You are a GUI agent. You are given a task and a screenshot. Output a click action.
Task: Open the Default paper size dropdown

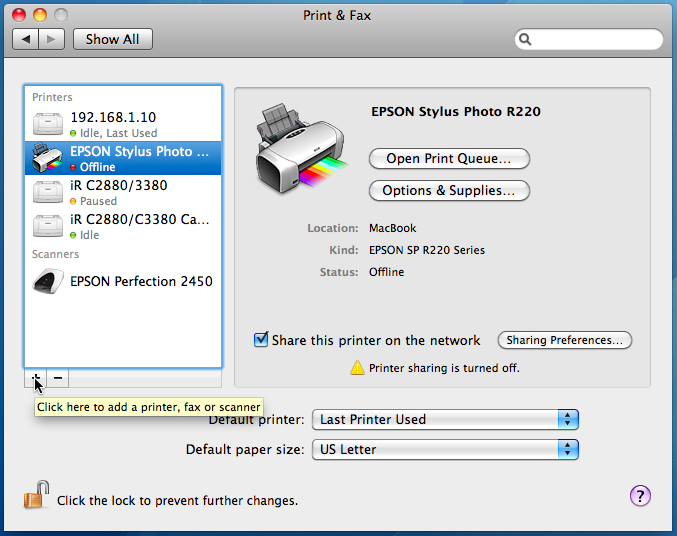(445, 450)
